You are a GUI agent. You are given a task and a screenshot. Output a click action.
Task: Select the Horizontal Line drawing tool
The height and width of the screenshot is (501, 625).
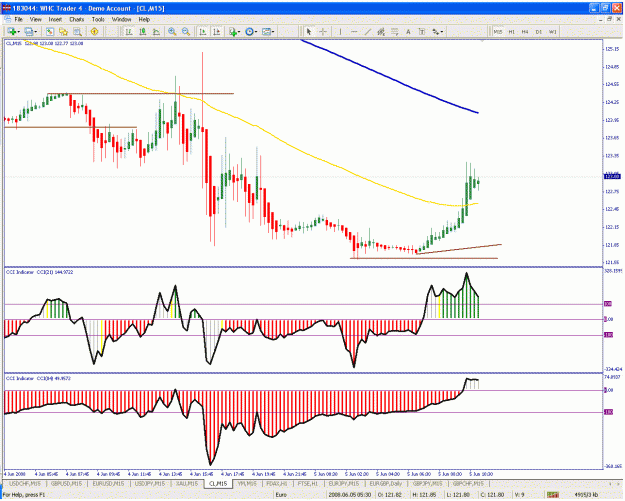[354, 31]
